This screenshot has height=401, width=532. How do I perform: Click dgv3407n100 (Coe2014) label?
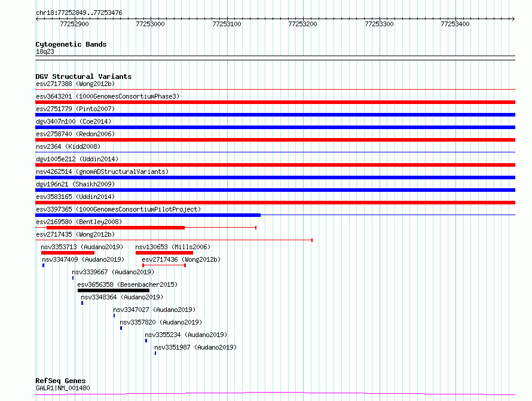point(74,121)
